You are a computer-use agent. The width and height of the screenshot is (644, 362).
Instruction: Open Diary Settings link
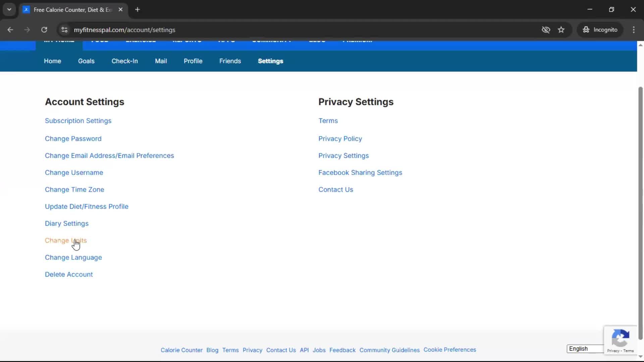pos(67,224)
